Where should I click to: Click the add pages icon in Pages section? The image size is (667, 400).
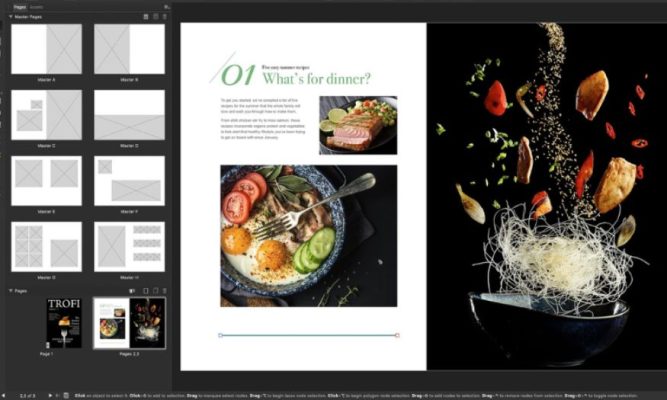144,291
